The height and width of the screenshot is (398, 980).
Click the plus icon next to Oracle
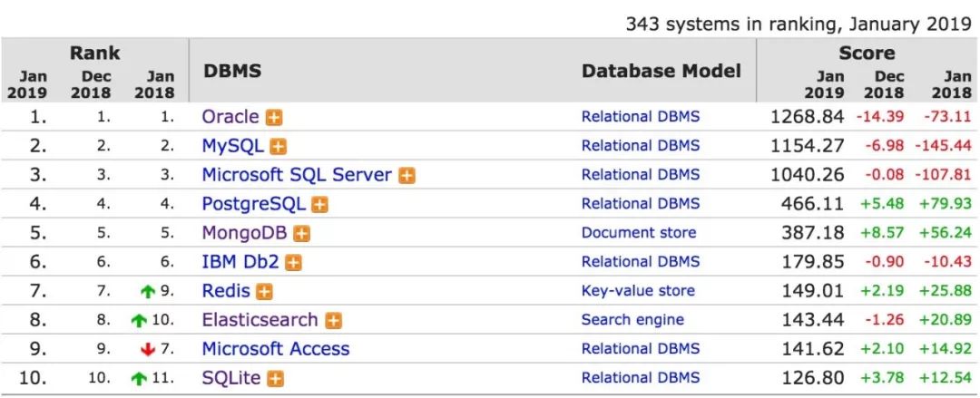[273, 118]
